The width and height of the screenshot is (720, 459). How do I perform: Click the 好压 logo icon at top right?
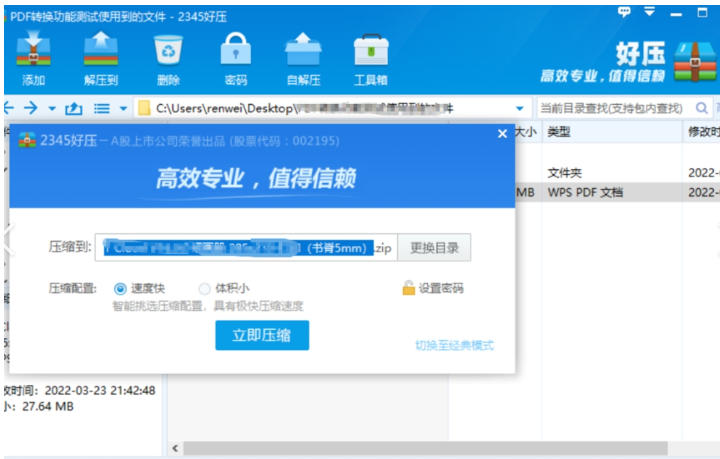(695, 61)
